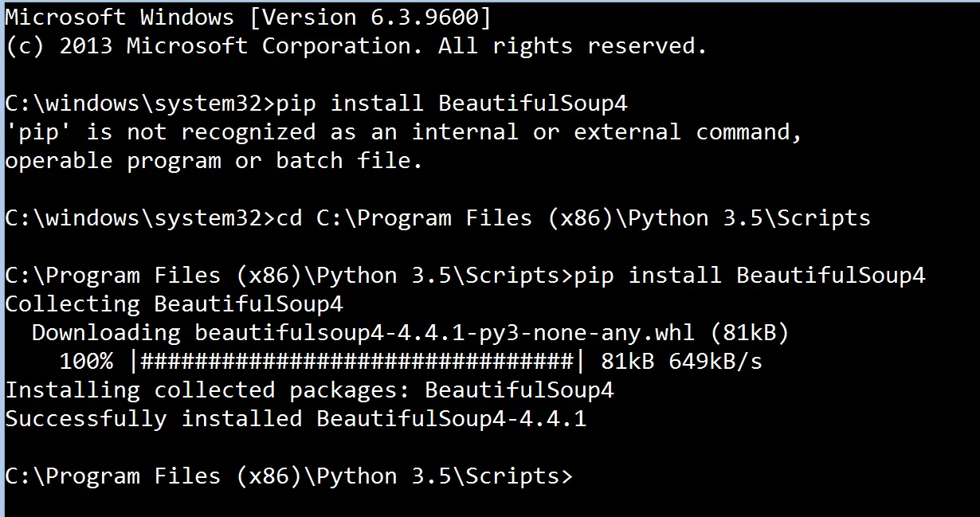Click the '(81kB)' file size text

point(748,333)
